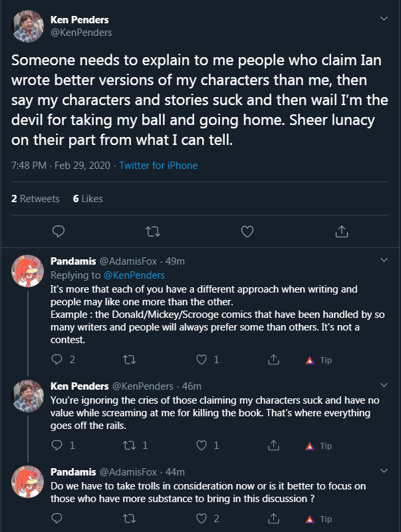
Task: Open Ken Penders' top profile avatar
Action: [x=27, y=26]
